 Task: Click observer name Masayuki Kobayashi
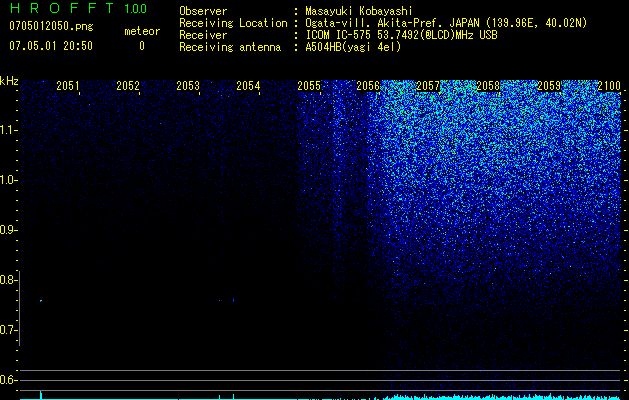[359, 11]
